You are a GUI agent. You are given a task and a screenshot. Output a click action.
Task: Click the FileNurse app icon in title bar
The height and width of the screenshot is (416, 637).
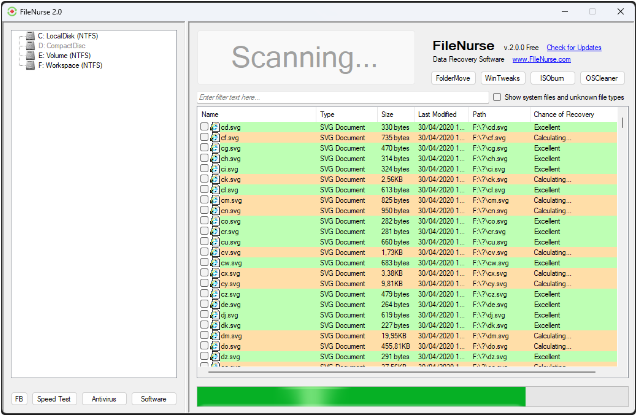12,12
